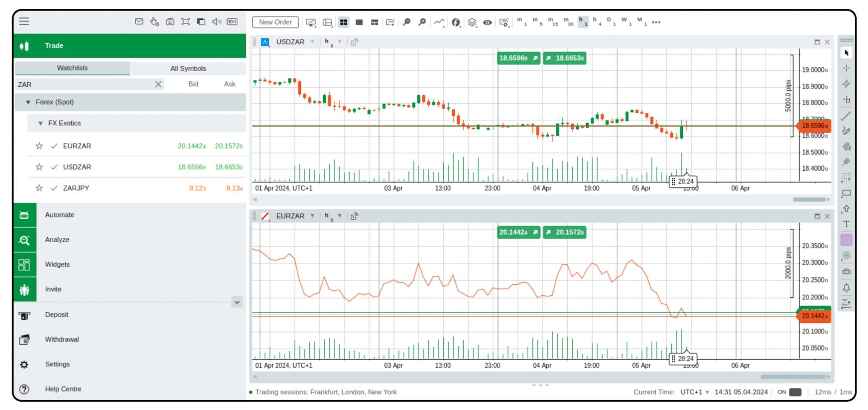Image resolution: width=868 pixels, height=410 pixels.
Task: Star USDZAR as favorite
Action: click(39, 167)
